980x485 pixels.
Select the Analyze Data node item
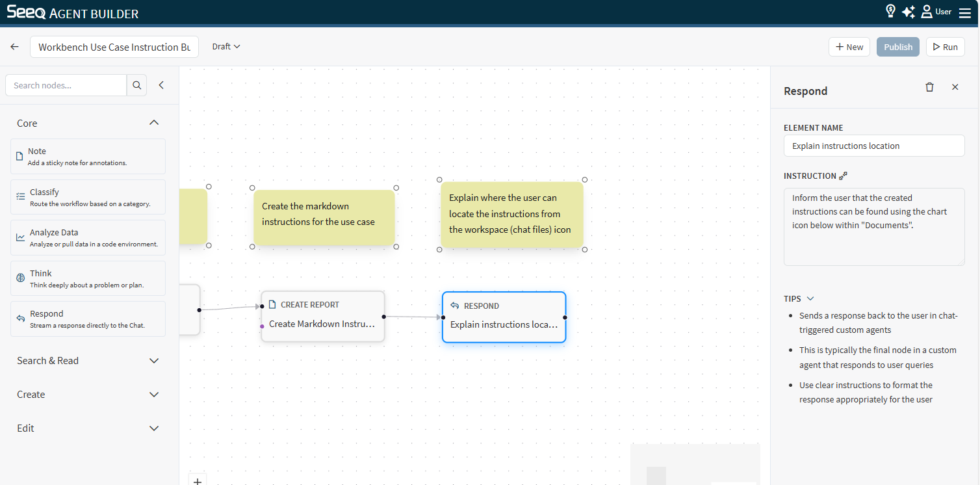[88, 238]
